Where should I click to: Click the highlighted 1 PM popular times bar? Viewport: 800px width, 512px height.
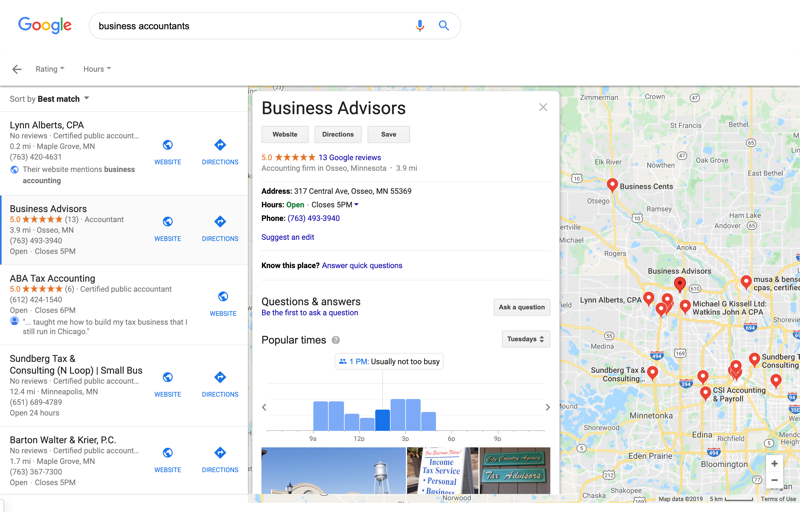(383, 420)
